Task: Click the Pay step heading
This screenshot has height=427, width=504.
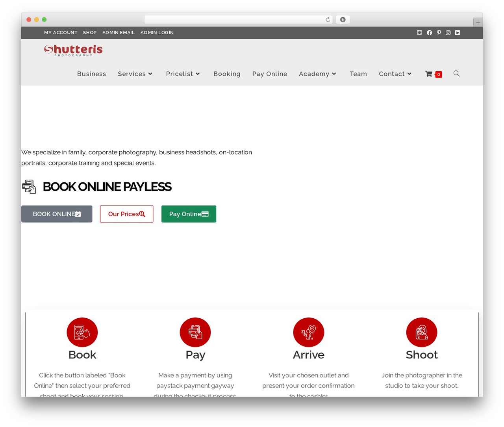Action: point(195,355)
